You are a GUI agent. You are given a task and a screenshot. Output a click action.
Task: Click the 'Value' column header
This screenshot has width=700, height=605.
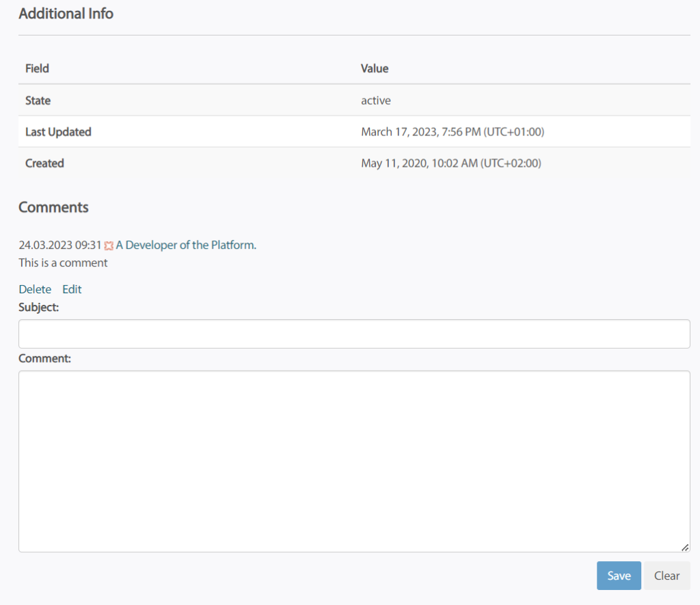375,68
